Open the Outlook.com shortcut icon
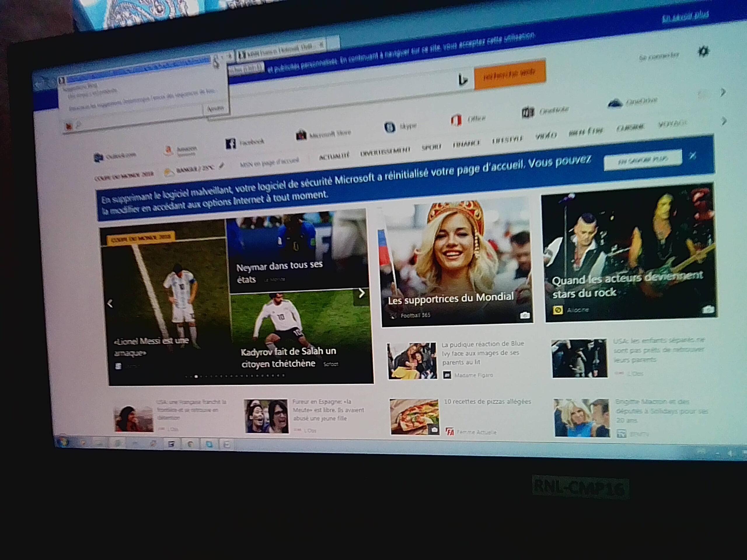Image resolution: width=747 pixels, height=560 pixels. (x=98, y=157)
